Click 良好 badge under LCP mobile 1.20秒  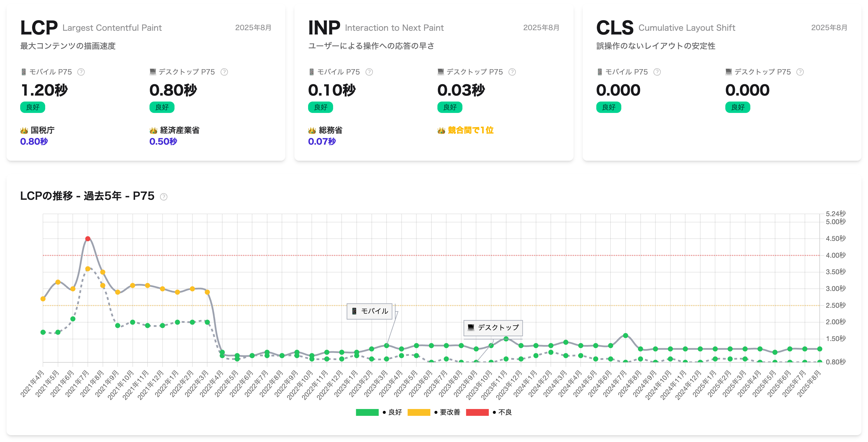[33, 107]
